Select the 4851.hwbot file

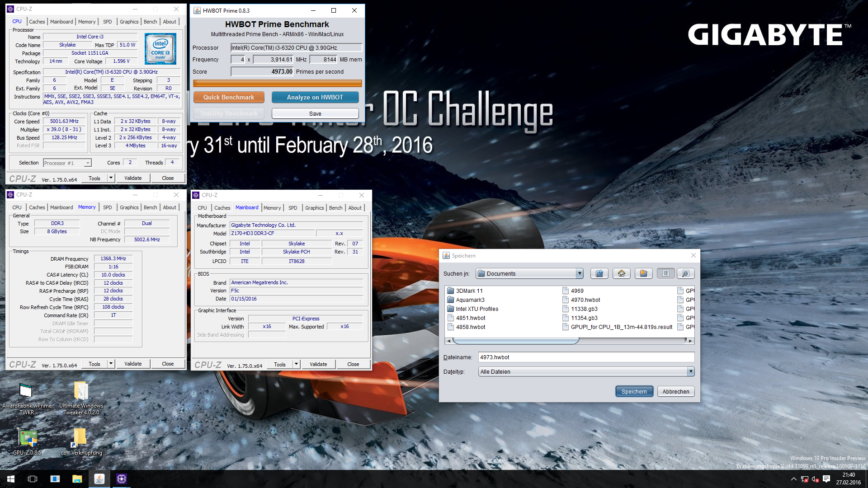pyautogui.click(x=467, y=318)
